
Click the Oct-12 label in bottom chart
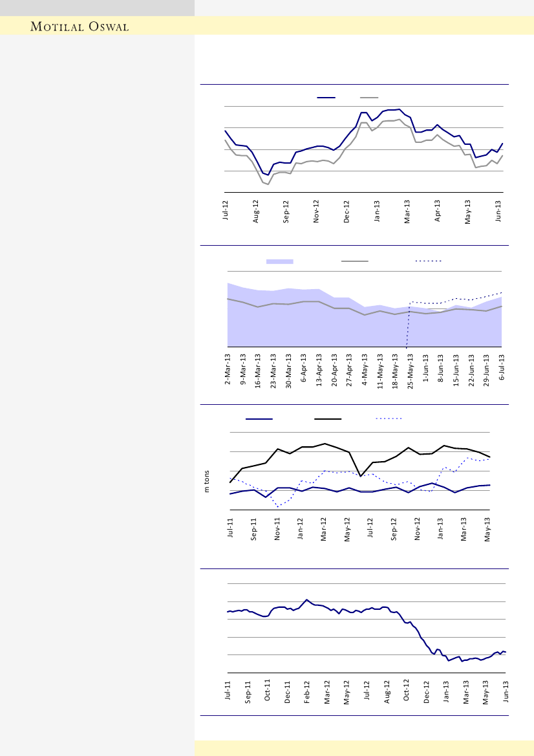(407, 692)
